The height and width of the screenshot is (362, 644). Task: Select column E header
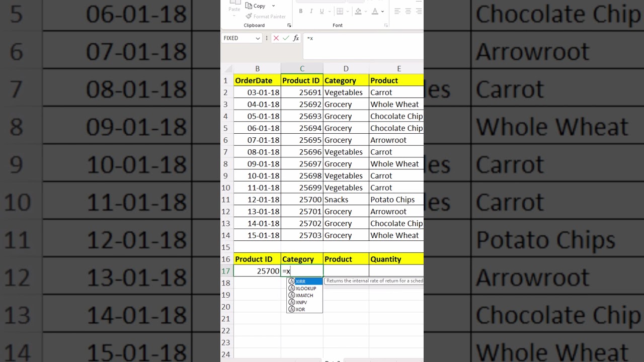coord(396,68)
